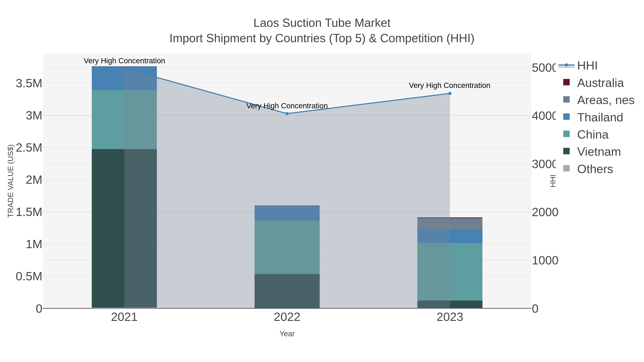Select the China bar segment in 2023
This screenshot has width=644, height=362.
pos(450,272)
